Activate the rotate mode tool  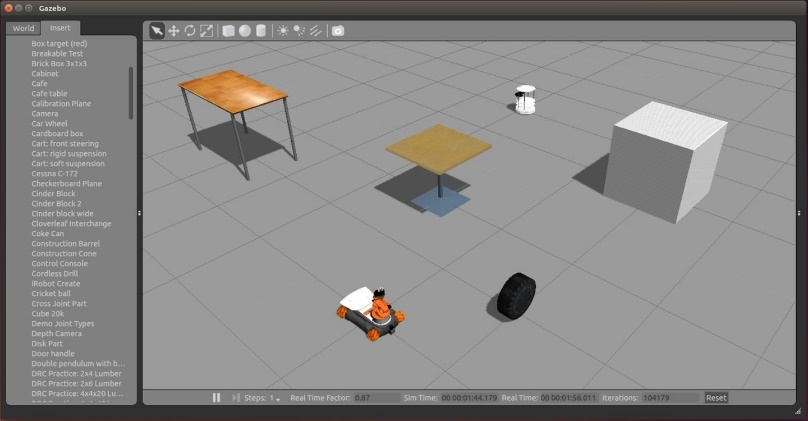[189, 31]
